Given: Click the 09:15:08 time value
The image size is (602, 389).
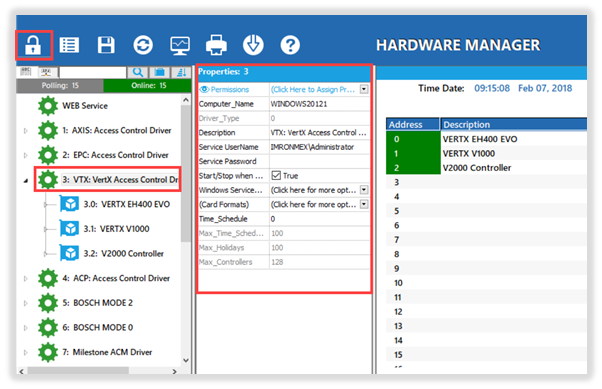Looking at the screenshot, I should 492,88.
